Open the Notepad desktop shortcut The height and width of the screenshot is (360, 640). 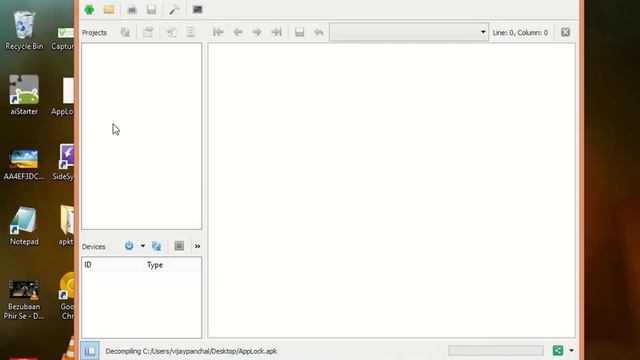(x=24, y=226)
